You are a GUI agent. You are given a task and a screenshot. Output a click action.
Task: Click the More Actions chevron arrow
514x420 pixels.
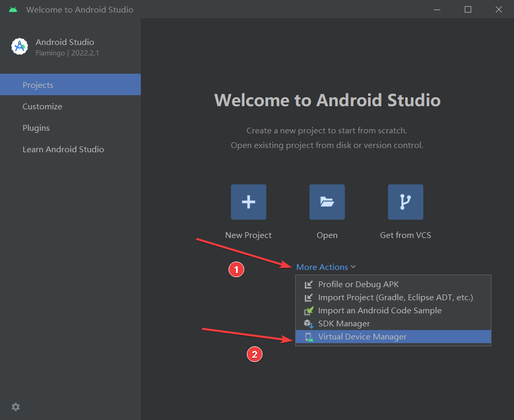point(353,267)
